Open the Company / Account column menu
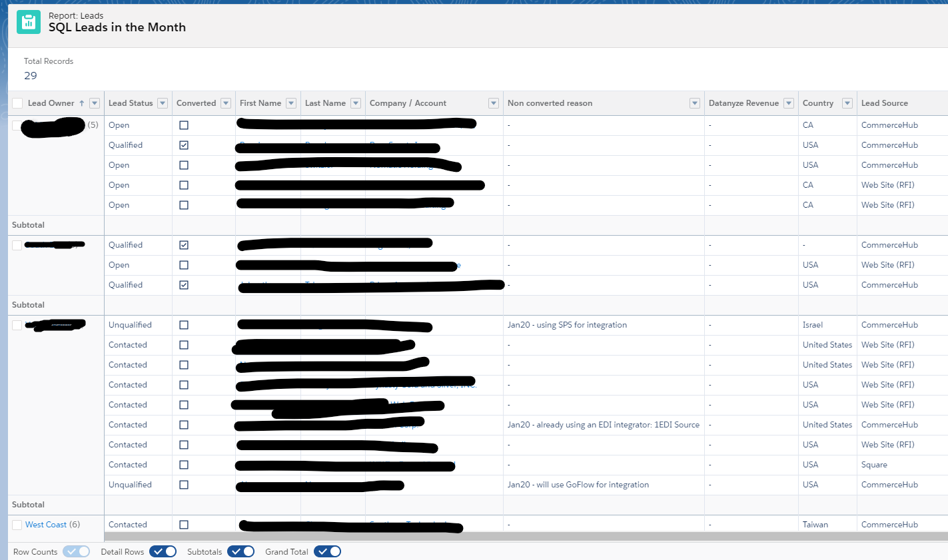Image resolution: width=948 pixels, height=560 pixels. coord(493,103)
